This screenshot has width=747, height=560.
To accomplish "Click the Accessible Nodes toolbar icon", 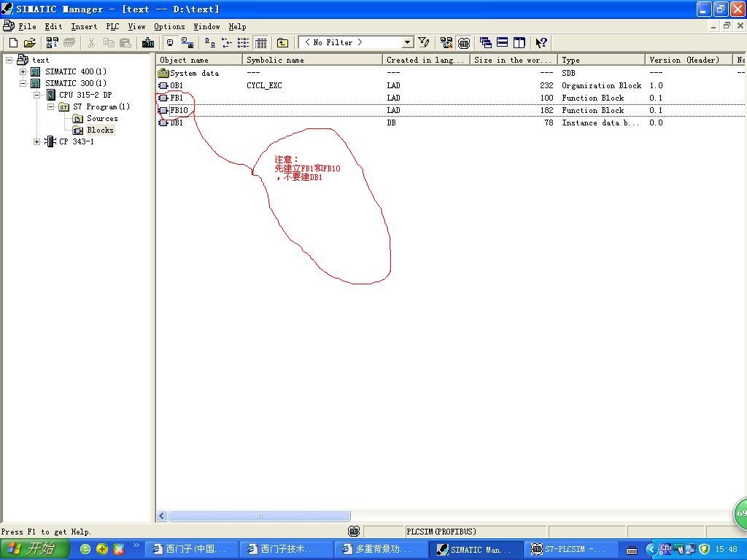I will point(53,43).
